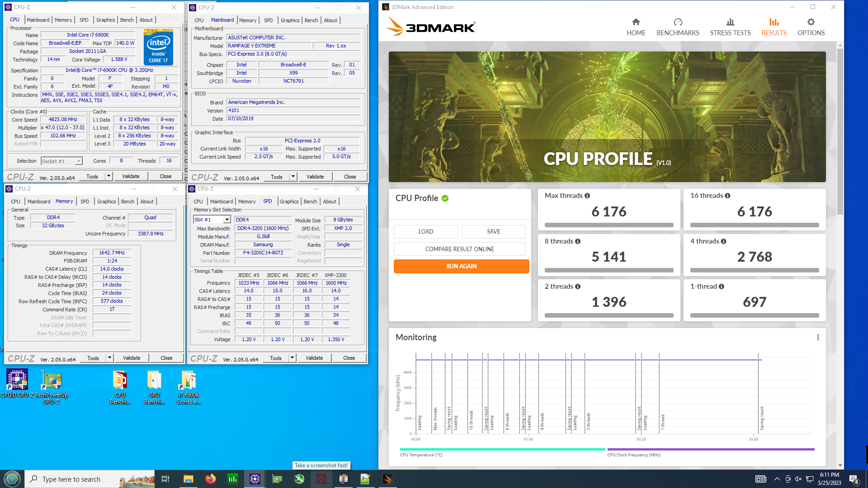This screenshot has height=488, width=868.
Task: Click the taskbar search box
Action: 90,479
